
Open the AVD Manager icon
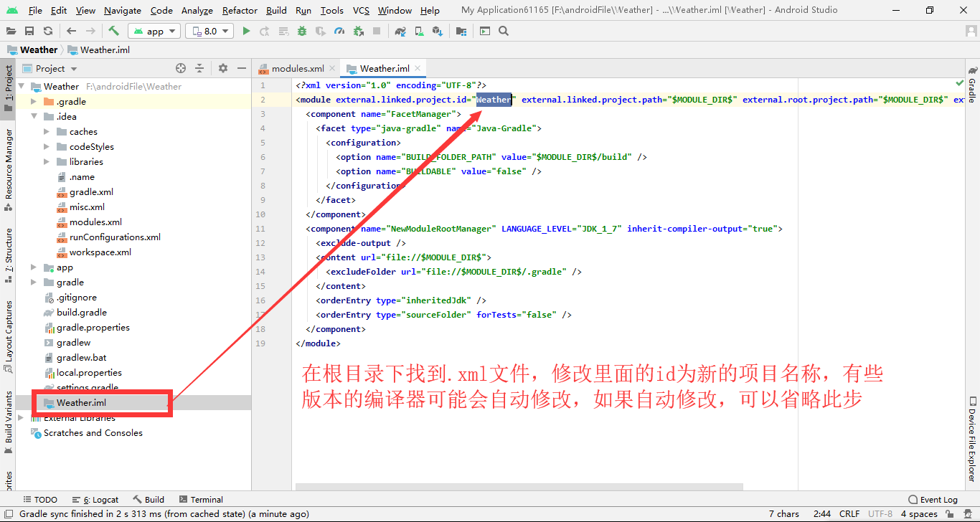(419, 31)
